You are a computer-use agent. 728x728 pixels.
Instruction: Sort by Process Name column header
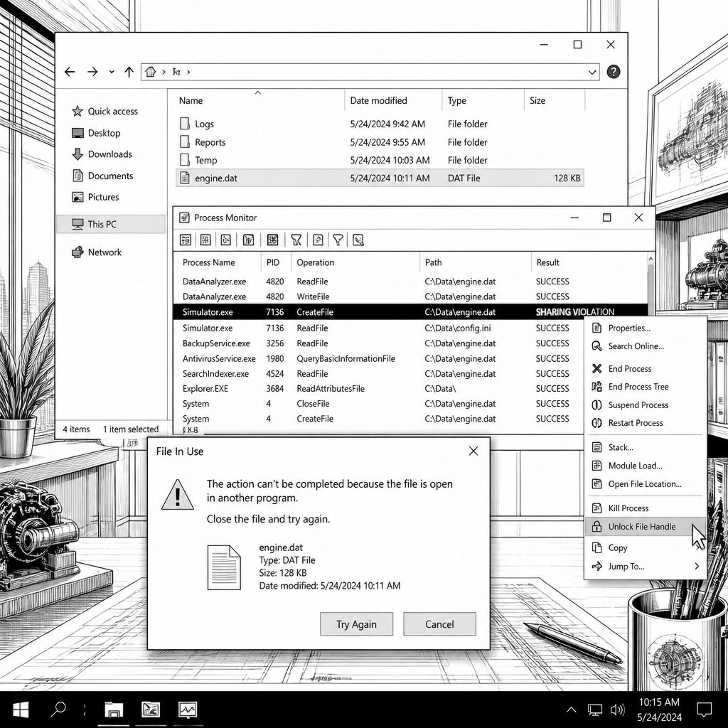208,262
